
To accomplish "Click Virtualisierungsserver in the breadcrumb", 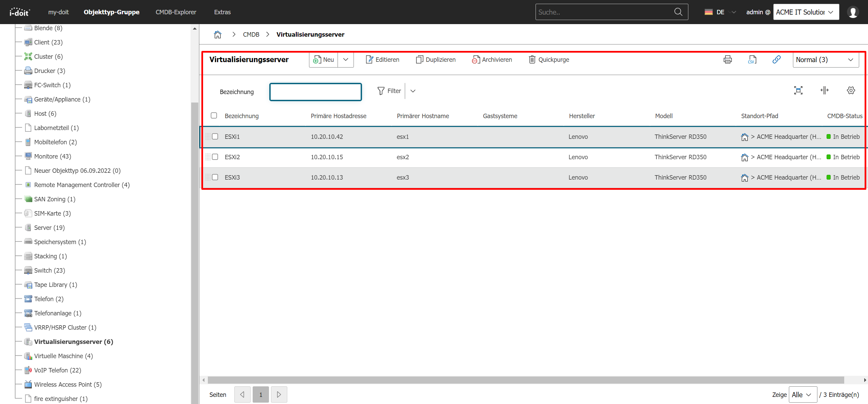I will [x=310, y=35].
